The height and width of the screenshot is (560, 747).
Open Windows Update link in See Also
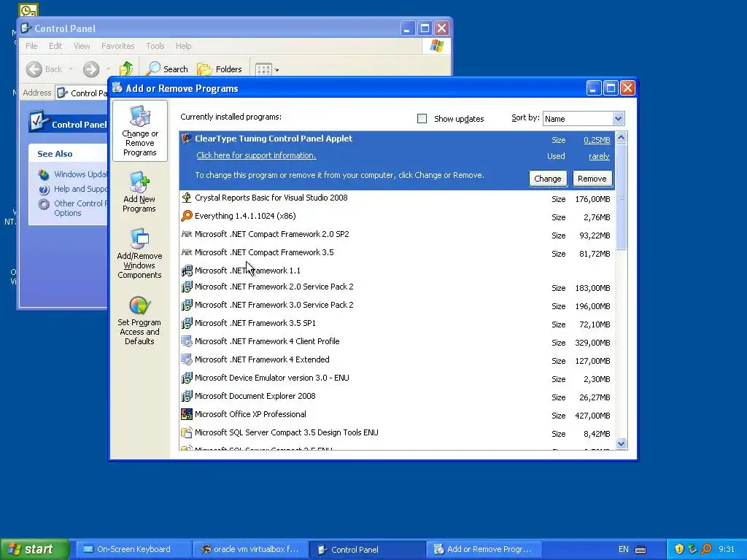79,174
